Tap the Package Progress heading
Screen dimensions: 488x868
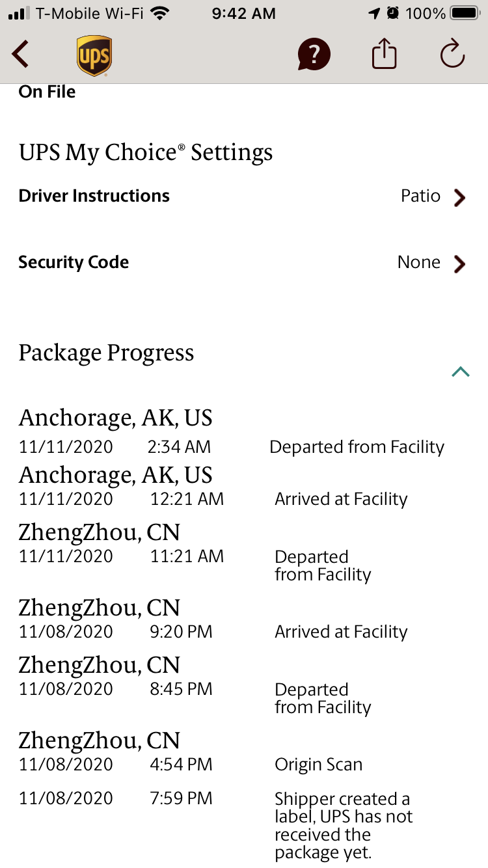pos(106,353)
